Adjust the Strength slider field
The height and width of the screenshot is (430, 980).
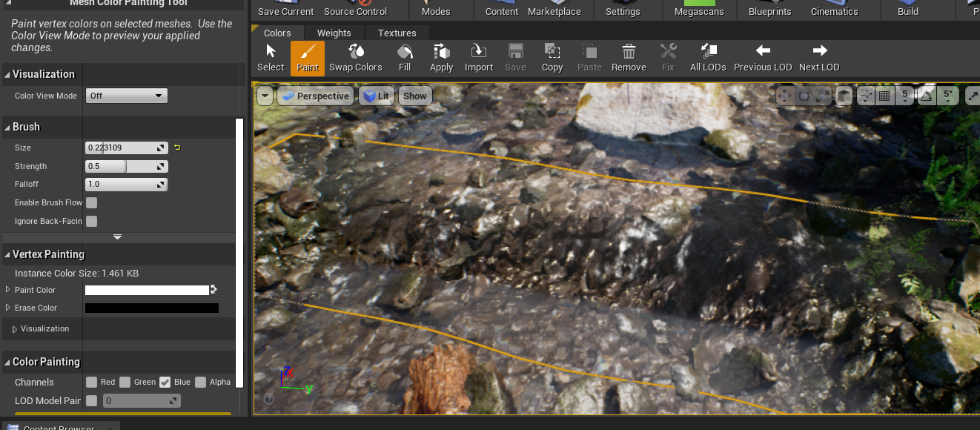tap(127, 166)
